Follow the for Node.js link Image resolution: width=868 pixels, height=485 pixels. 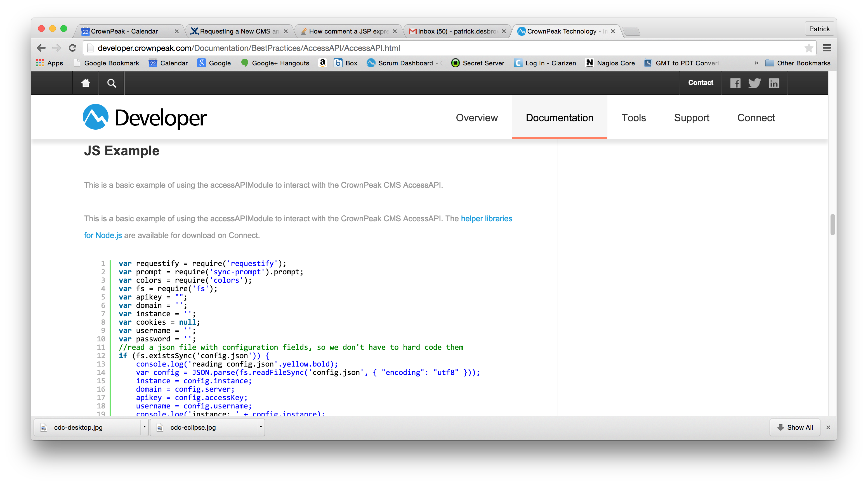(103, 235)
